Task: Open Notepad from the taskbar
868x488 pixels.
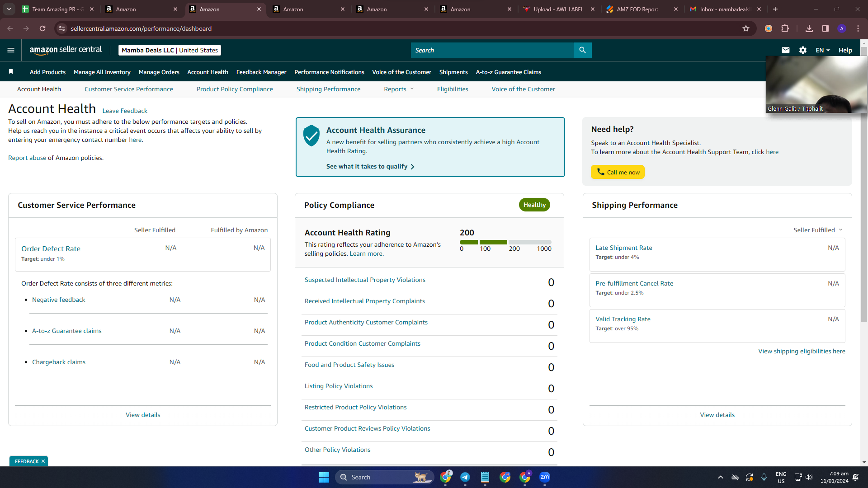Action: [x=485, y=477]
